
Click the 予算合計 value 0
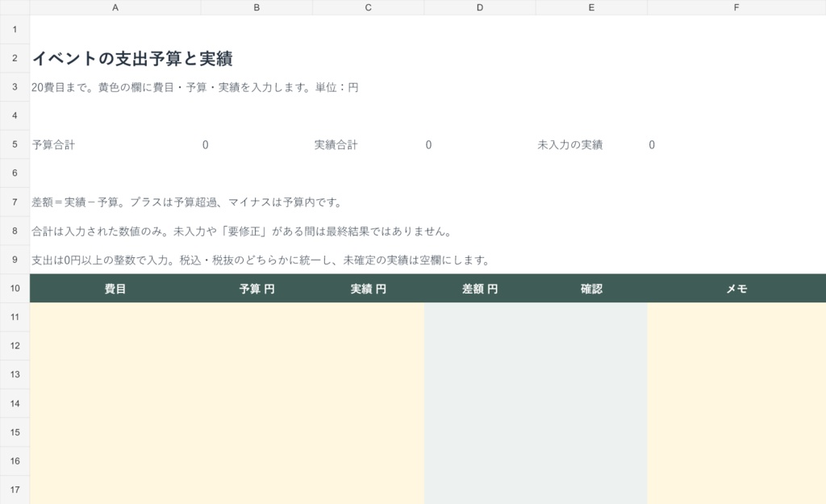tap(206, 145)
